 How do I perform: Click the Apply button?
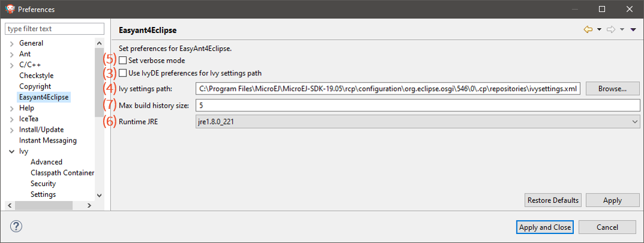(612, 201)
